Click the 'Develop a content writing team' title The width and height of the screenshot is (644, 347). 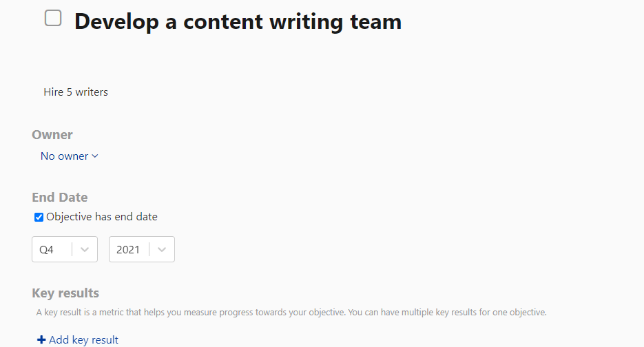click(238, 21)
